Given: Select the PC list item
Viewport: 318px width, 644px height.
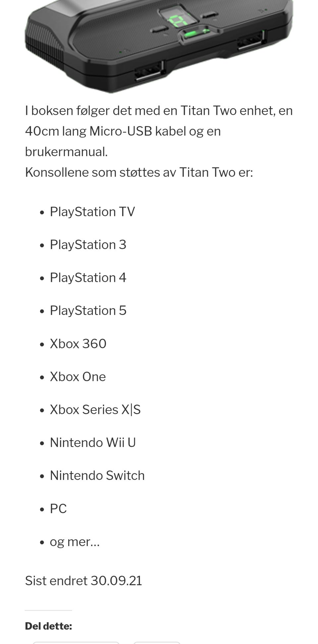Looking at the screenshot, I should pos(58,508).
